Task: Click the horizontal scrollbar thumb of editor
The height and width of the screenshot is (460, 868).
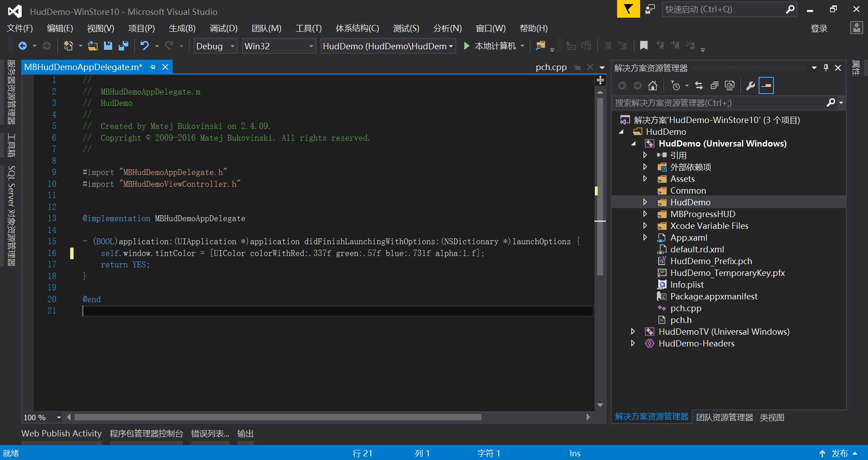Action: click(x=278, y=417)
